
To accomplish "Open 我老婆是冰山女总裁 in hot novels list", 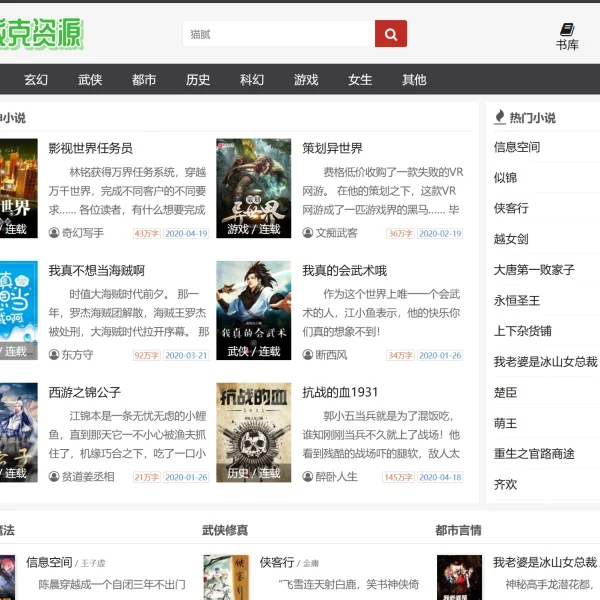I will 546,362.
